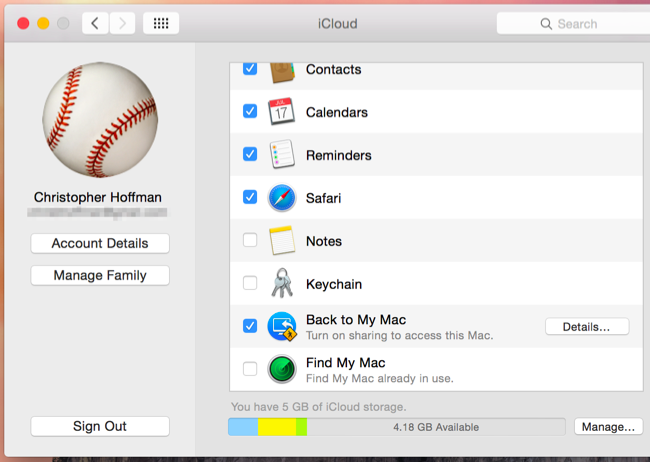
Task: Click the Calendars app icon
Action: coord(281,112)
